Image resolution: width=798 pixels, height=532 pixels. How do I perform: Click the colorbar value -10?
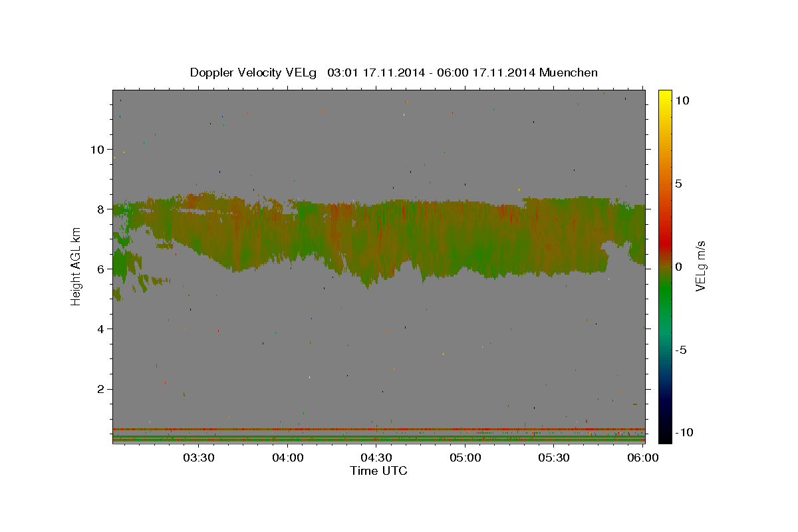point(684,432)
